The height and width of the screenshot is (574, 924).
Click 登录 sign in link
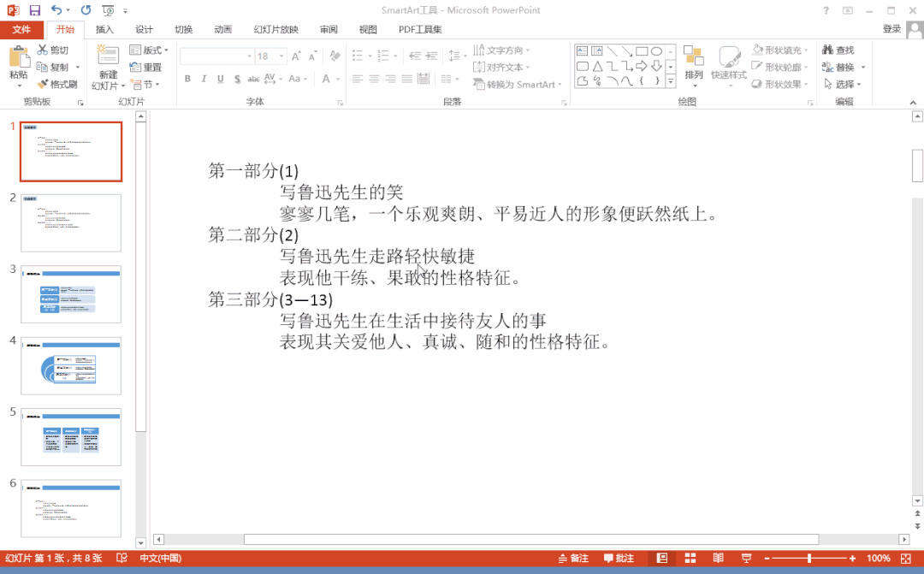(x=891, y=29)
